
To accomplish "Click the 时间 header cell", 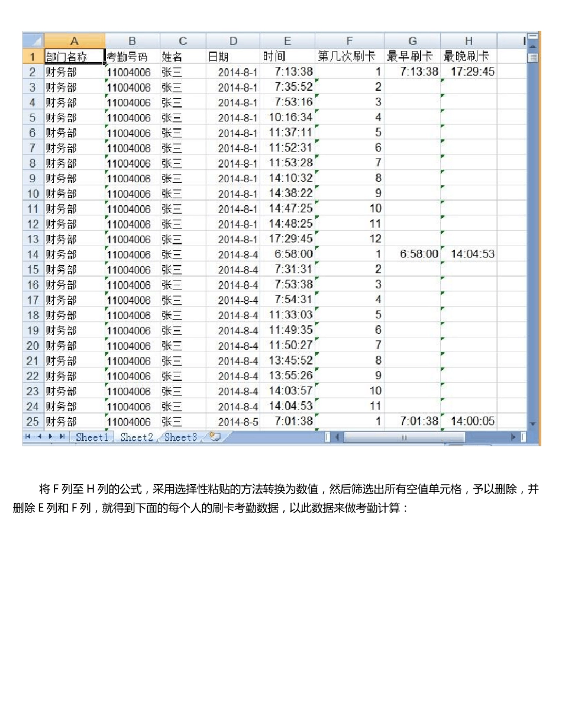I will tap(288, 57).
